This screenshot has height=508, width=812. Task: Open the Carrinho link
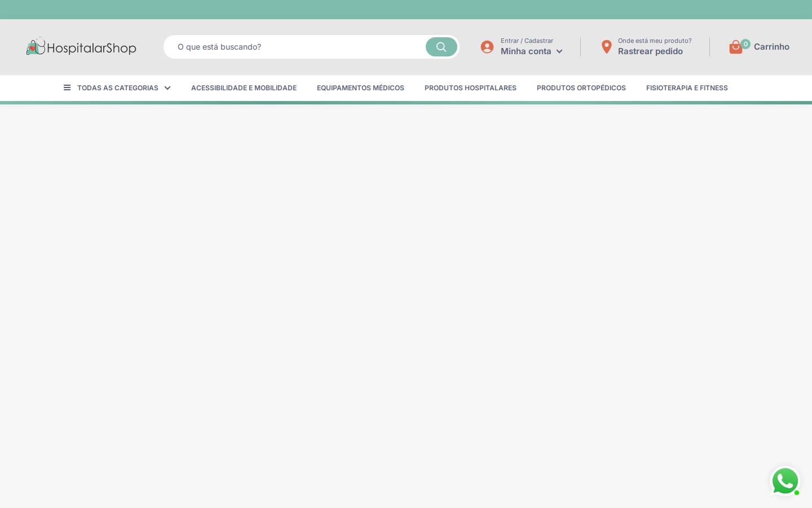(771, 47)
